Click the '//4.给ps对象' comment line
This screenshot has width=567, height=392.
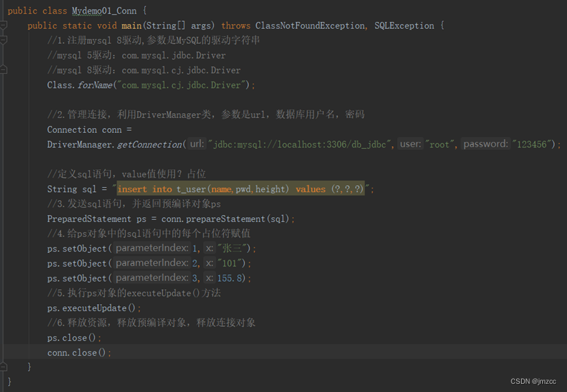click(149, 234)
